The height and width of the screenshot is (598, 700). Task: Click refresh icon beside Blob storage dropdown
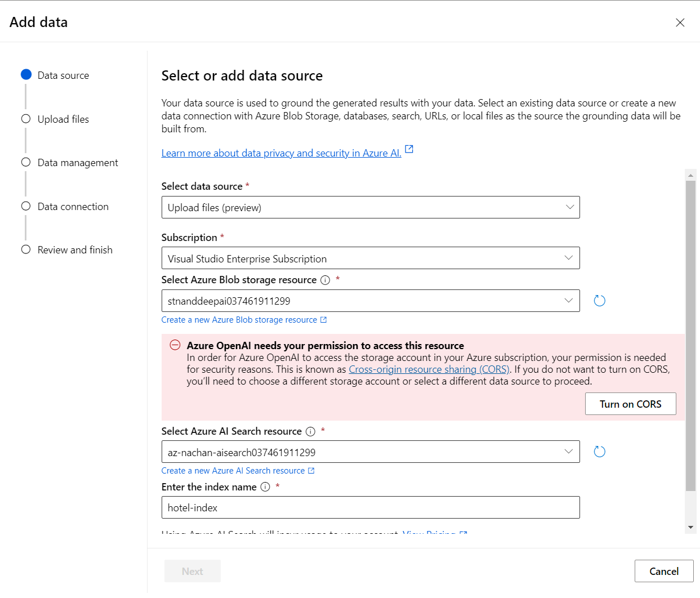coord(599,301)
